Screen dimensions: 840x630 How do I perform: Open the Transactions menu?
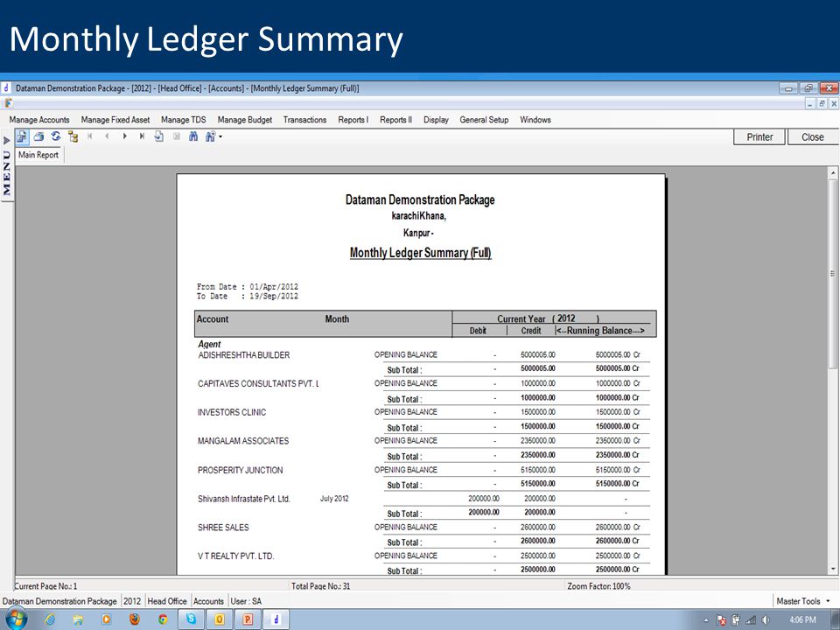pyautogui.click(x=304, y=120)
